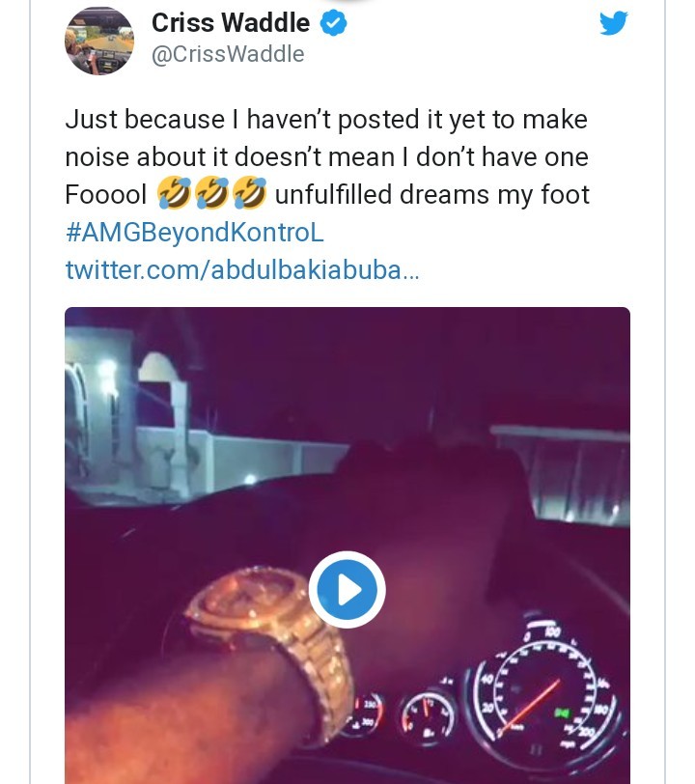Click the Twitter bird logo
This screenshot has height=784, width=695.
(x=614, y=23)
